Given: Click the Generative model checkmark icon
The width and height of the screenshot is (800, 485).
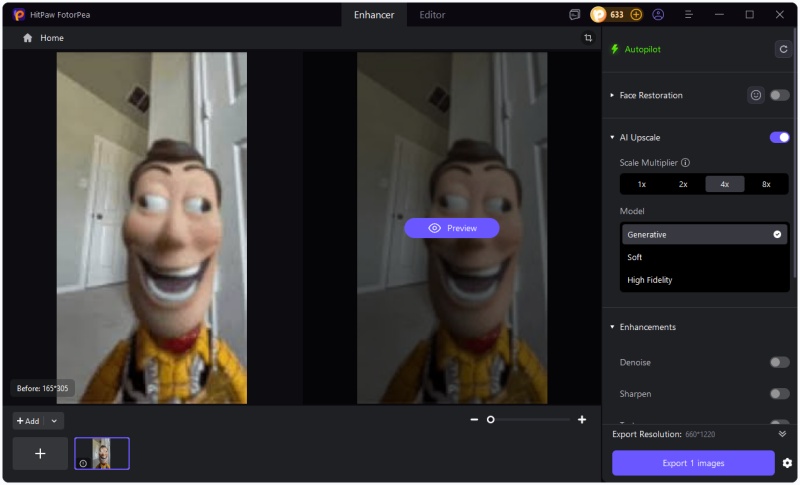Looking at the screenshot, I should [x=777, y=235].
